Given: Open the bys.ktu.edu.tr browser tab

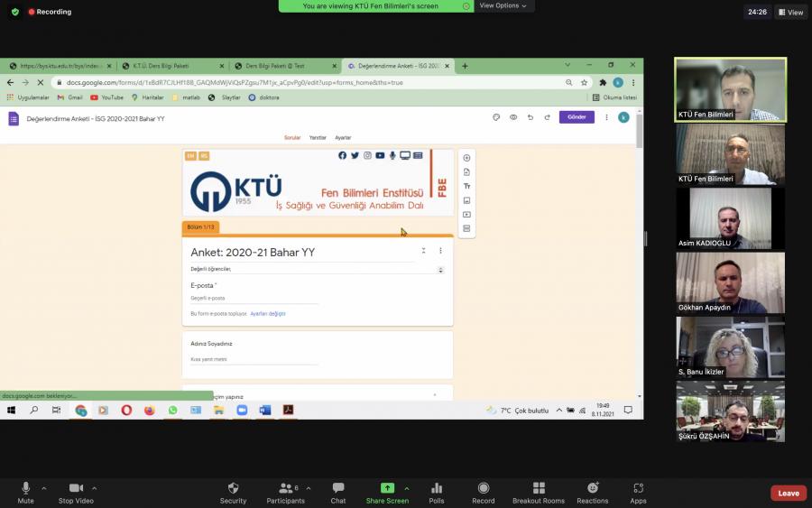Looking at the screenshot, I should coord(59,66).
